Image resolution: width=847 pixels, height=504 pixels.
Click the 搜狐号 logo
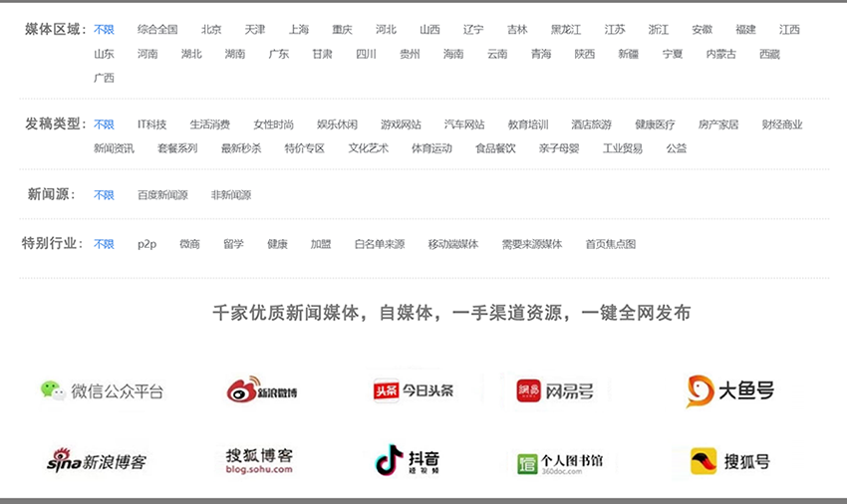tap(730, 461)
